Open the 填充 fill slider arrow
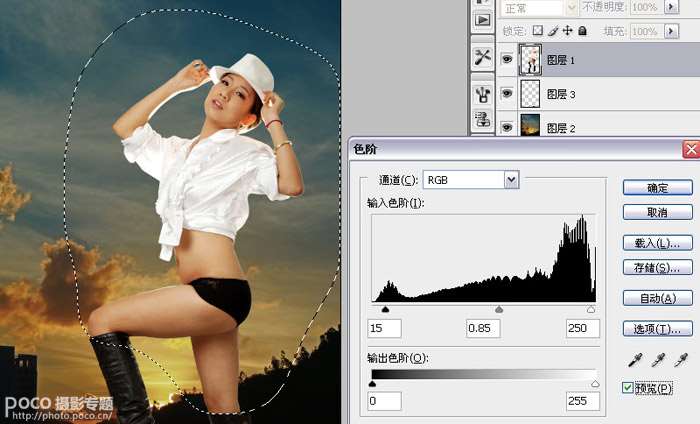 point(671,31)
